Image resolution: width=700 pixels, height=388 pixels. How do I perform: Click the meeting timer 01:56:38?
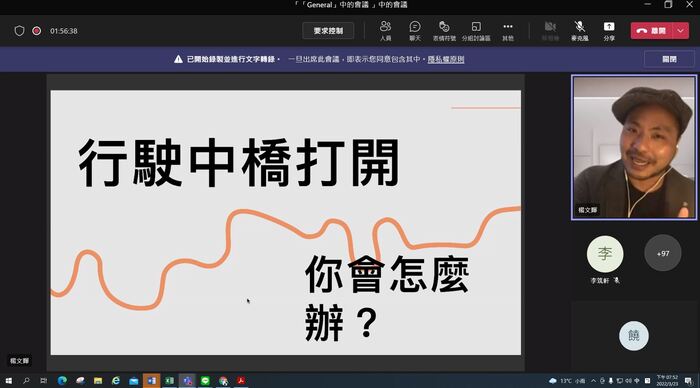tap(63, 31)
